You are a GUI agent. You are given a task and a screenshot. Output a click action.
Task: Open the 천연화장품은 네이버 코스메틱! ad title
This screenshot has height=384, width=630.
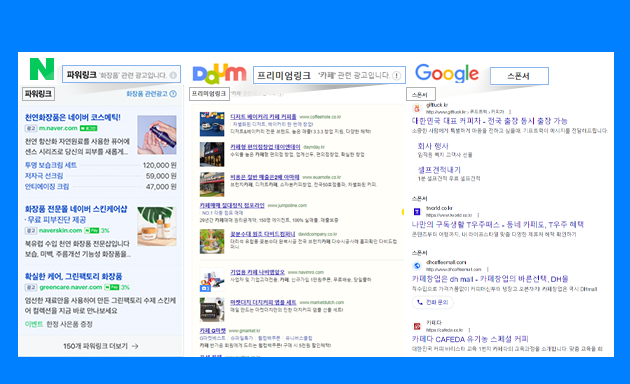coord(73,117)
